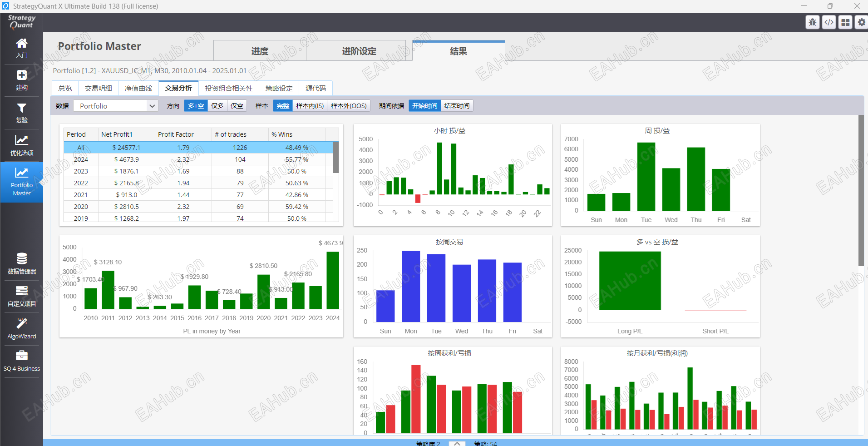868x446 pixels.
Task: Open the 建构 builder module
Action: click(x=22, y=80)
